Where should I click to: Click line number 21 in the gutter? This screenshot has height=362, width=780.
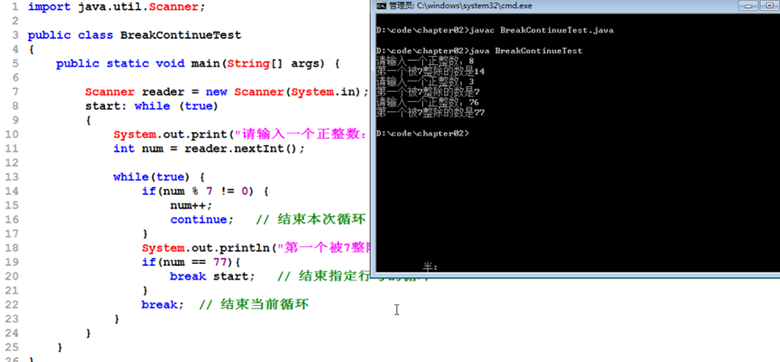pyautogui.click(x=11, y=290)
